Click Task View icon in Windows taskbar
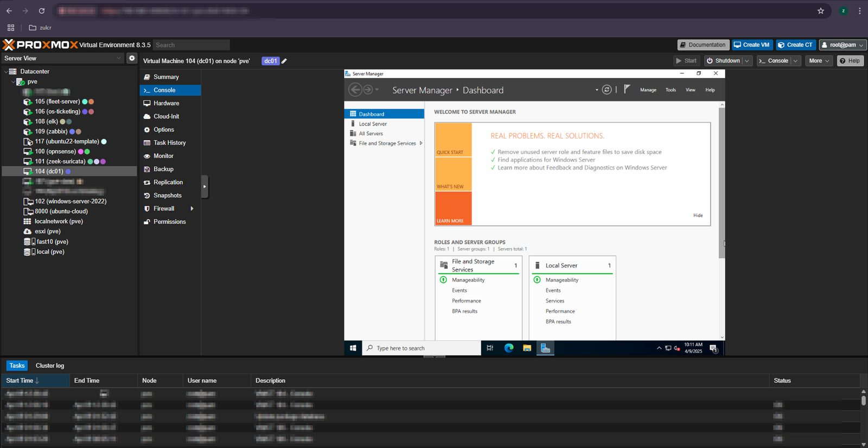The width and height of the screenshot is (868, 448). (x=490, y=348)
